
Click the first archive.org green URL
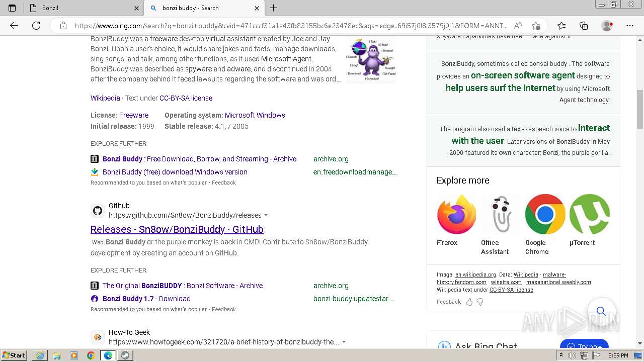[331, 159]
